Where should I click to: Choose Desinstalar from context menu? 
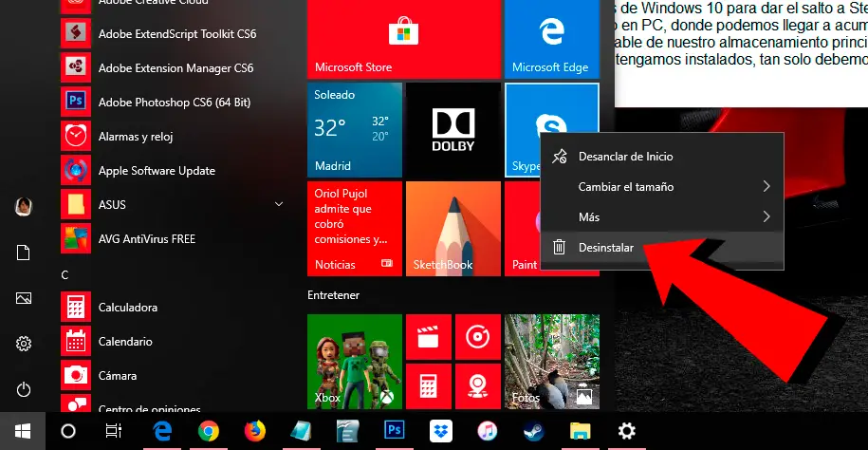662,247
